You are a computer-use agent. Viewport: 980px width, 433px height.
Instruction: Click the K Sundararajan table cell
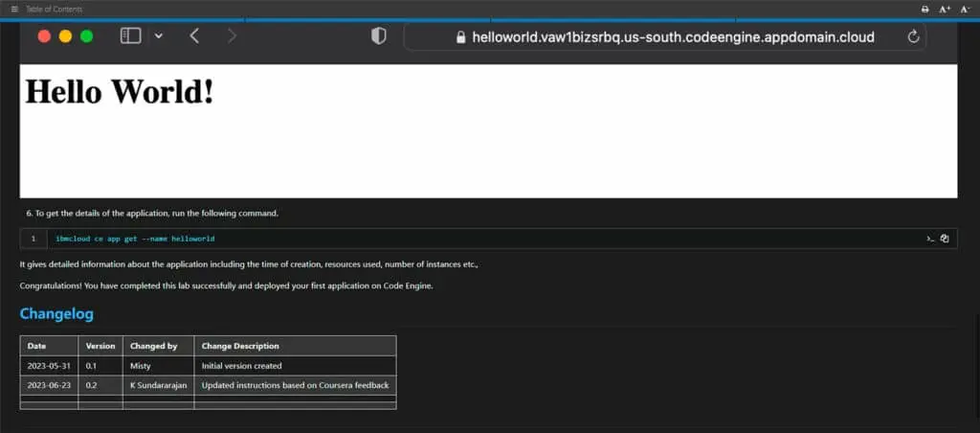[159, 385]
